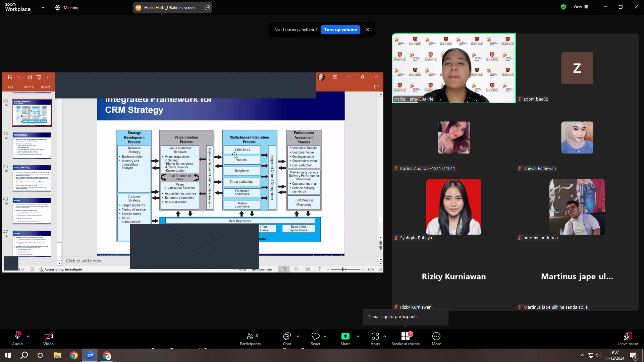This screenshot has width=644, height=362.
Task: Start sharing with Share button
Action: click(345, 339)
